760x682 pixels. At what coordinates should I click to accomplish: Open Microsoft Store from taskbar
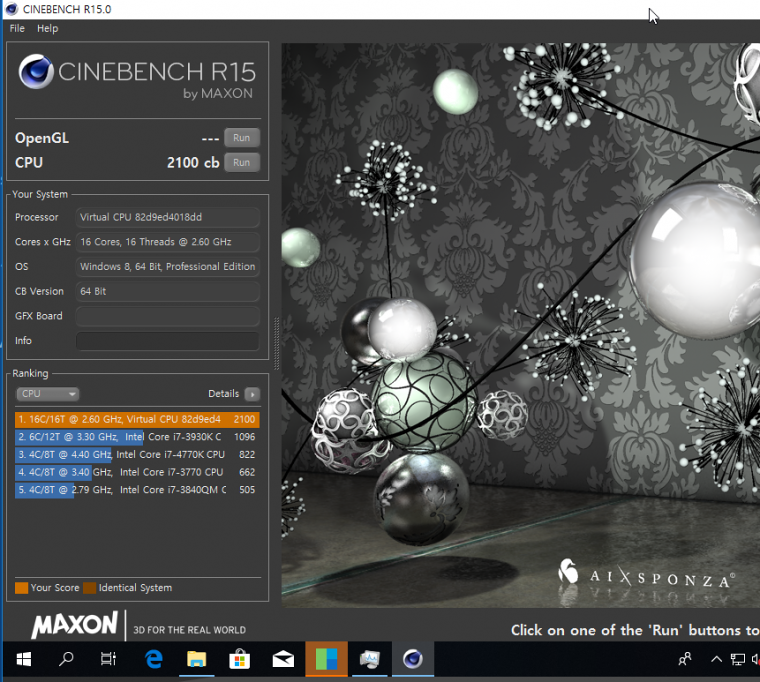point(239,659)
